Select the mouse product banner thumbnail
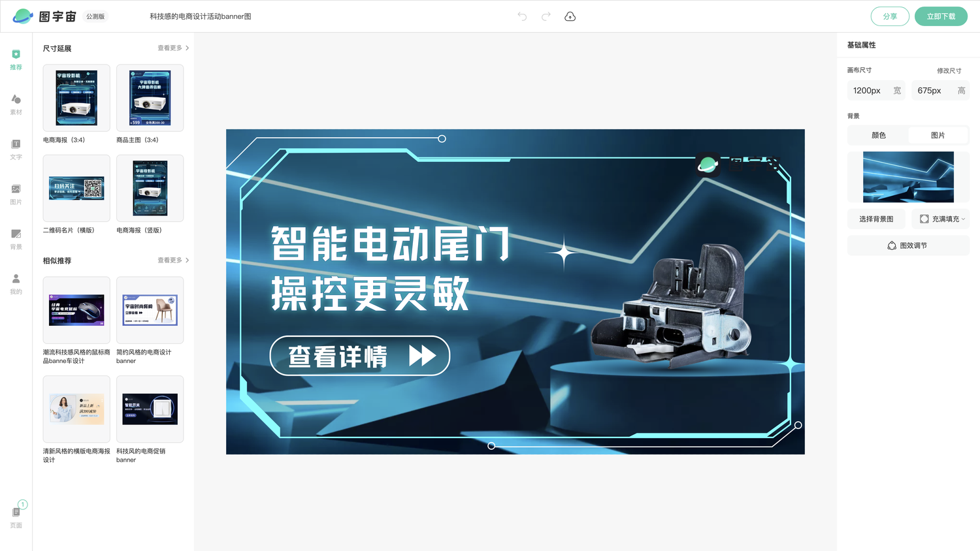Viewport: 980px width, 551px height. pos(76,310)
